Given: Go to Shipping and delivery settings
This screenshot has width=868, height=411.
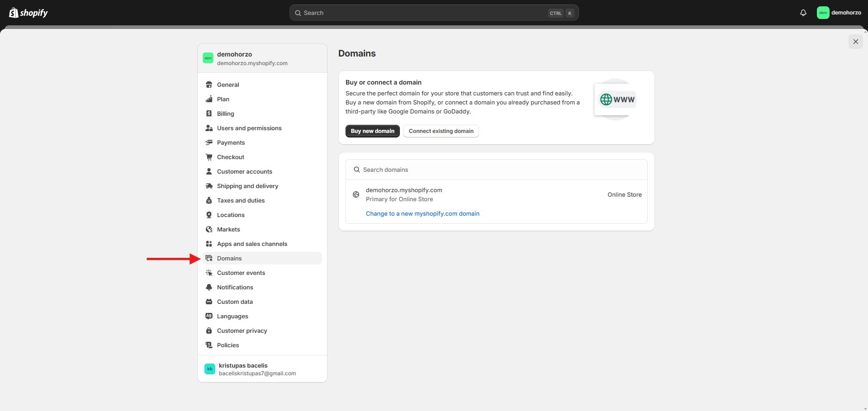Looking at the screenshot, I should click(247, 186).
